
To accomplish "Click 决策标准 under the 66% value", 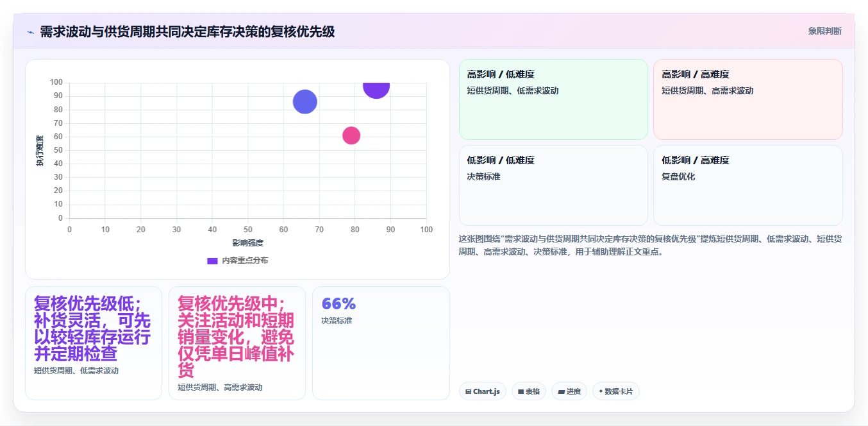I will tap(337, 321).
